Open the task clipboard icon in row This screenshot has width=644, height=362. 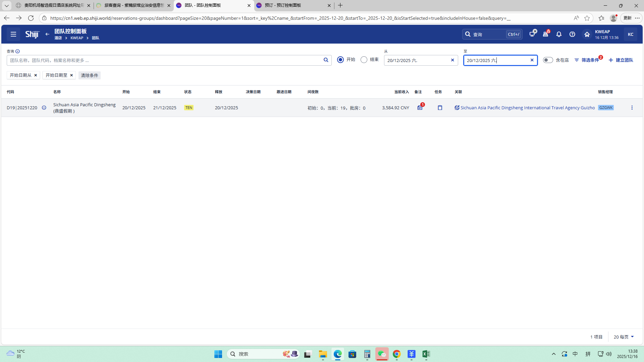point(440,108)
